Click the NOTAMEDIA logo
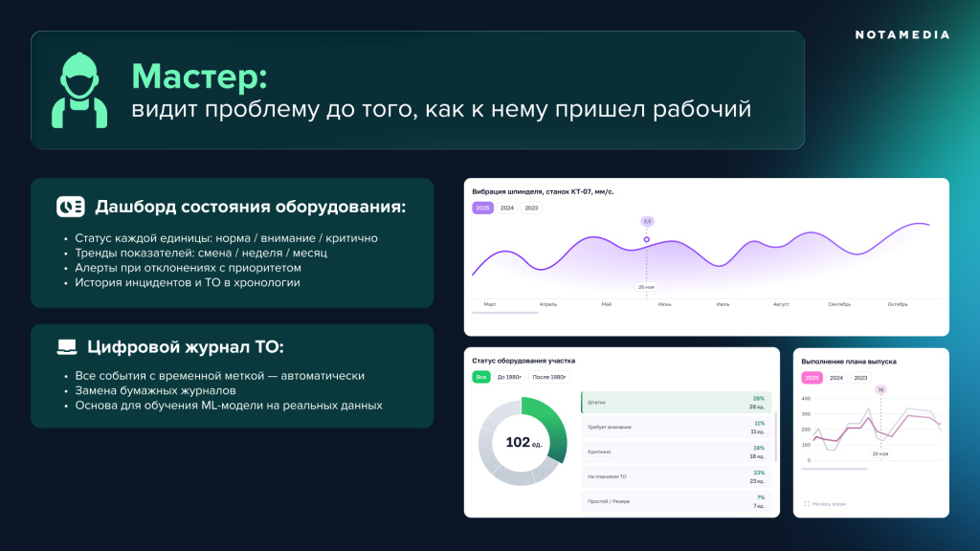980x551 pixels. click(x=902, y=35)
